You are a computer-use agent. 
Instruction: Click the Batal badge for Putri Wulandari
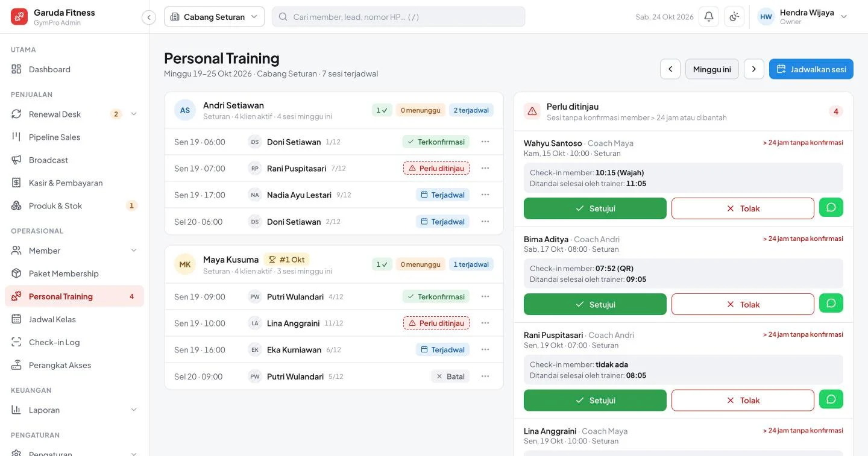tap(450, 376)
